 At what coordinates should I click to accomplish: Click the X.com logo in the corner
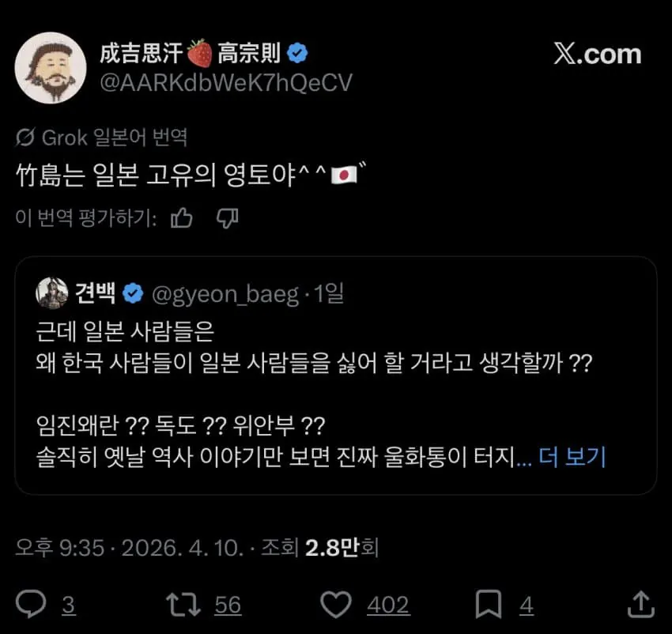click(599, 55)
